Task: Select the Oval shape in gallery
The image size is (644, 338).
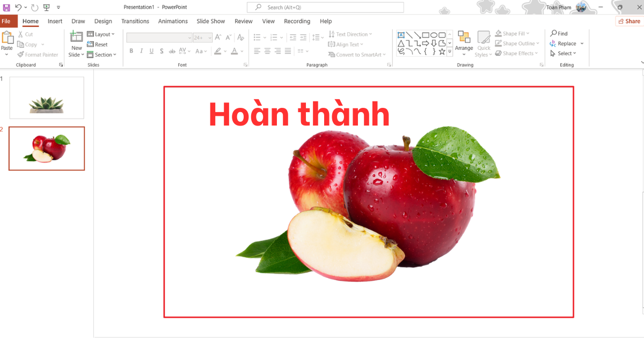Action: click(434, 35)
